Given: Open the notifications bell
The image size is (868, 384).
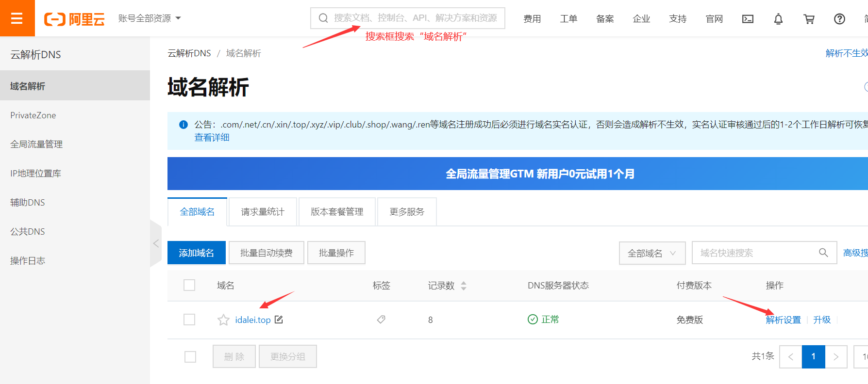Looking at the screenshot, I should pos(778,19).
